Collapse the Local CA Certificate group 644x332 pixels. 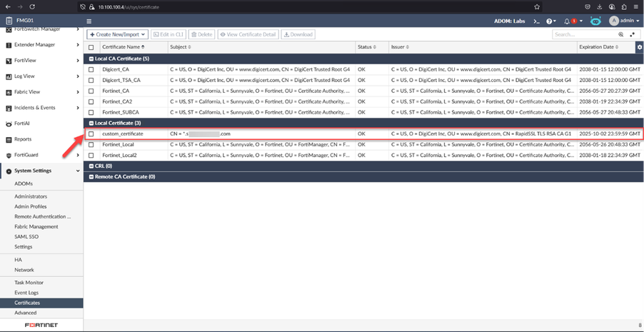pos(91,59)
